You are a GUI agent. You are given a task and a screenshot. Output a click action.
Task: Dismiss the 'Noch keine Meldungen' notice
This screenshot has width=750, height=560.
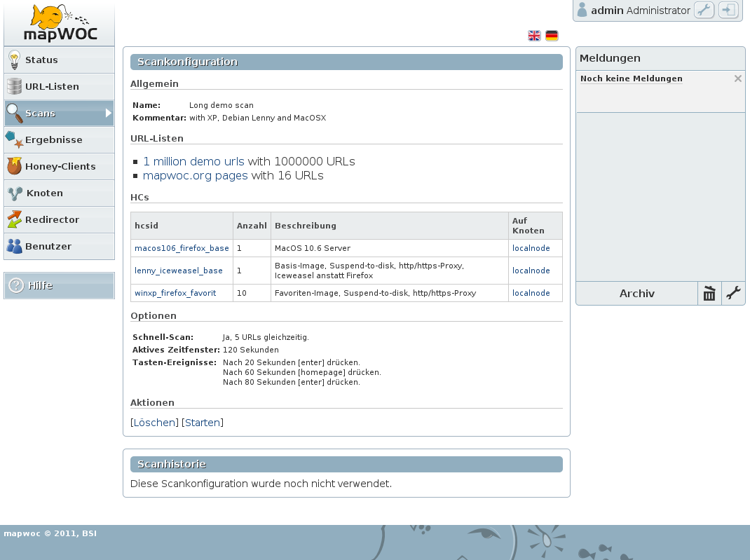(x=738, y=78)
